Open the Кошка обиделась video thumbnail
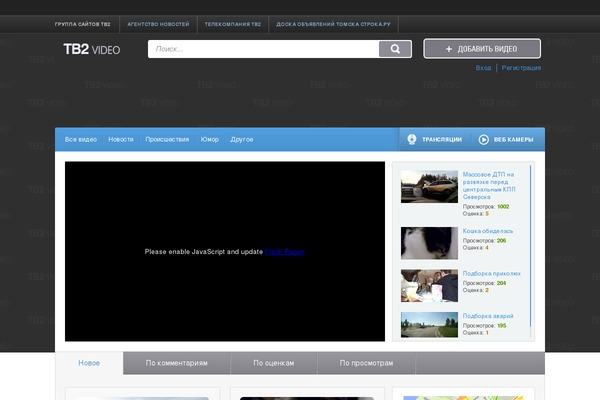The width and height of the screenshot is (600, 400). (429, 243)
